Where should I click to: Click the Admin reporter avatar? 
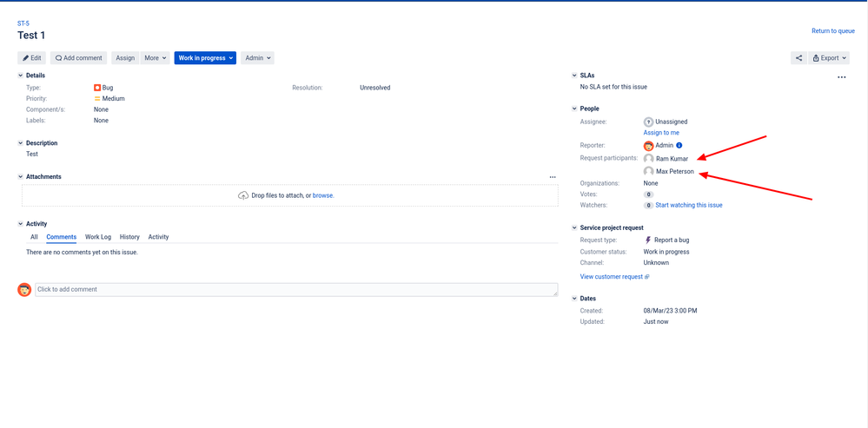pyautogui.click(x=648, y=146)
